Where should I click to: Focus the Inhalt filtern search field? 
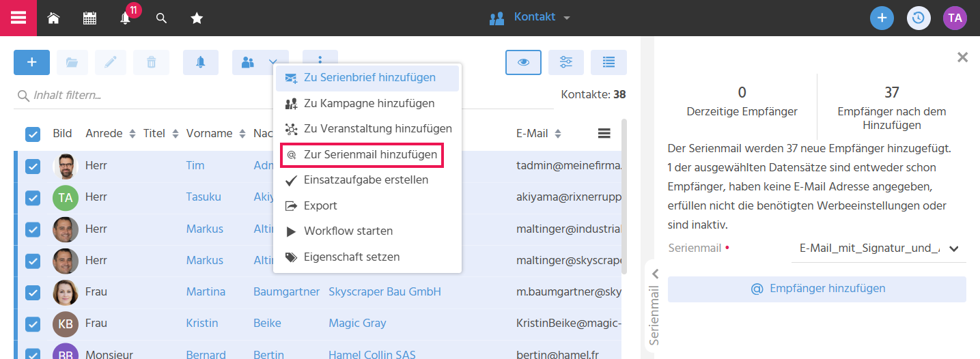pos(283,96)
